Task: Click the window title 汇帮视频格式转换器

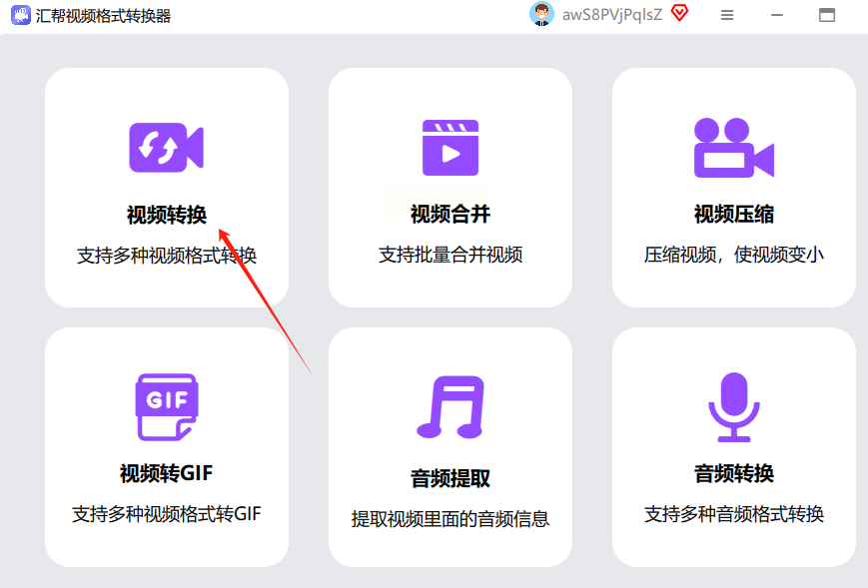Action: point(103,16)
